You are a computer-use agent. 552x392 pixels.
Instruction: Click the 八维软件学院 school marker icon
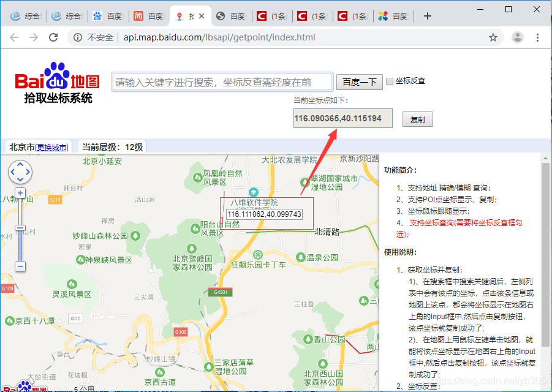254,192
